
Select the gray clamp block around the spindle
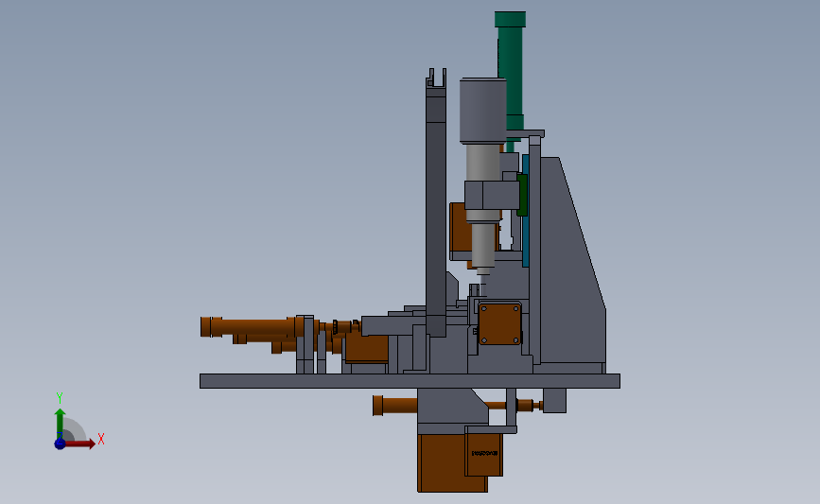492,195
